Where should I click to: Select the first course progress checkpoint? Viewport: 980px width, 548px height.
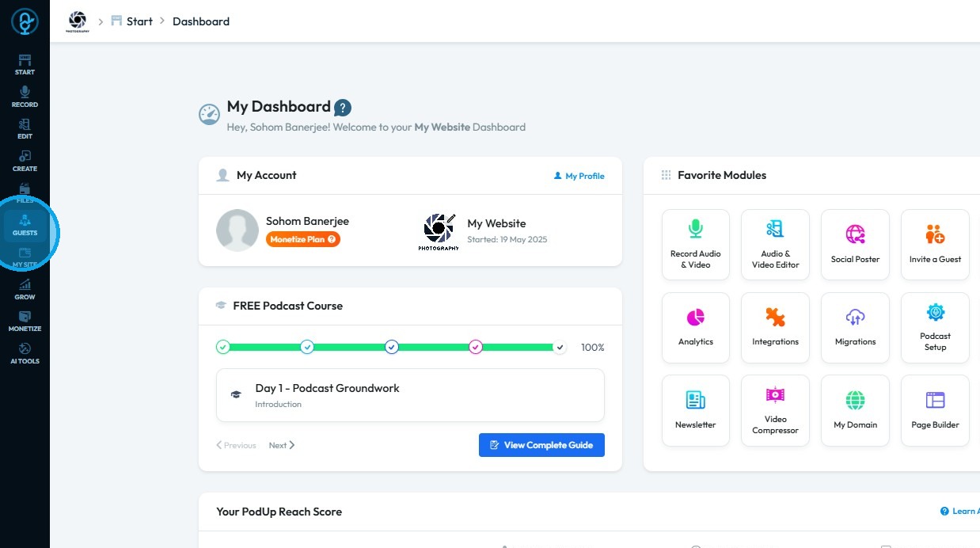[223, 347]
